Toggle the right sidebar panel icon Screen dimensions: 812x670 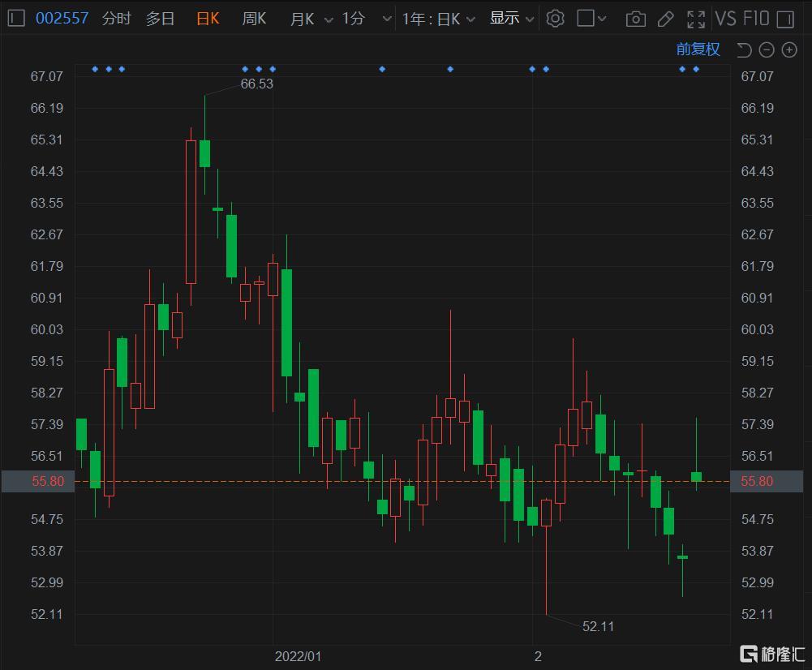784,19
